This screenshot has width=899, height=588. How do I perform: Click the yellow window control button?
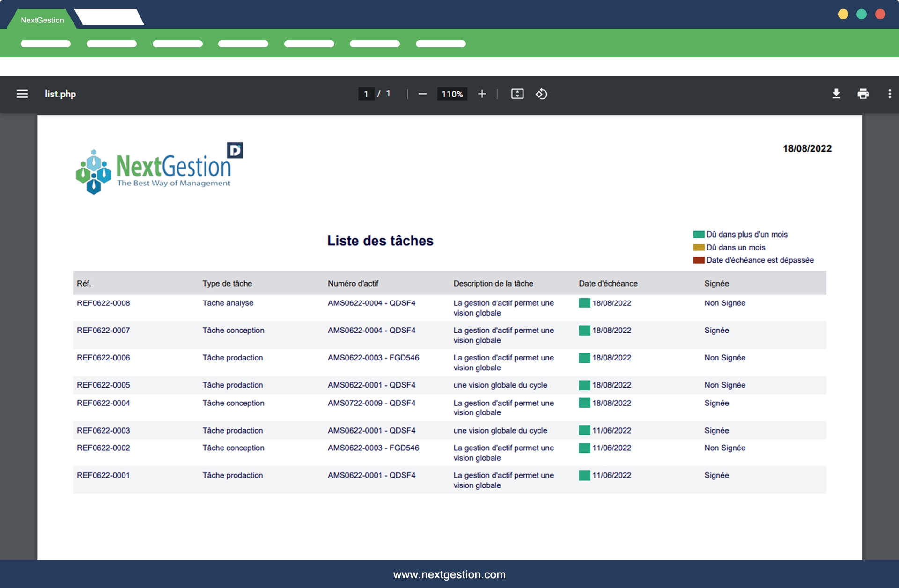click(843, 14)
